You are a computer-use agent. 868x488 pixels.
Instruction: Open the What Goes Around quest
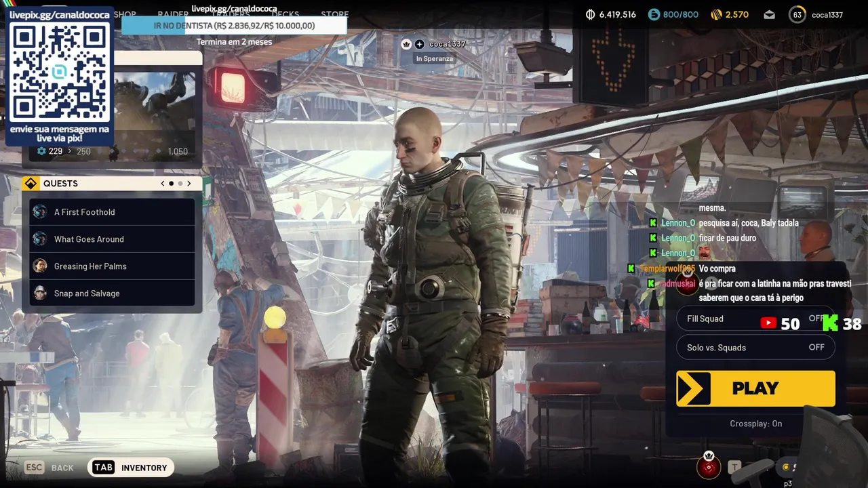tap(112, 239)
